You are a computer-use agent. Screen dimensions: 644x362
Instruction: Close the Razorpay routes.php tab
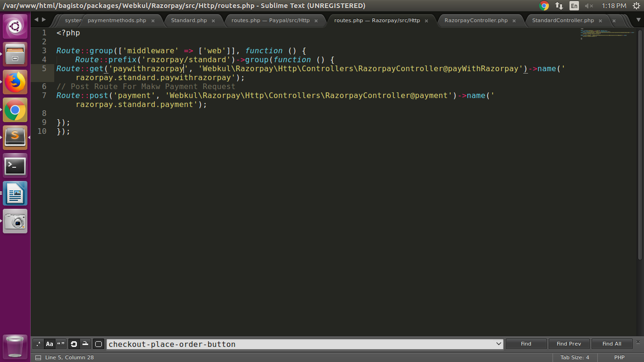click(426, 21)
